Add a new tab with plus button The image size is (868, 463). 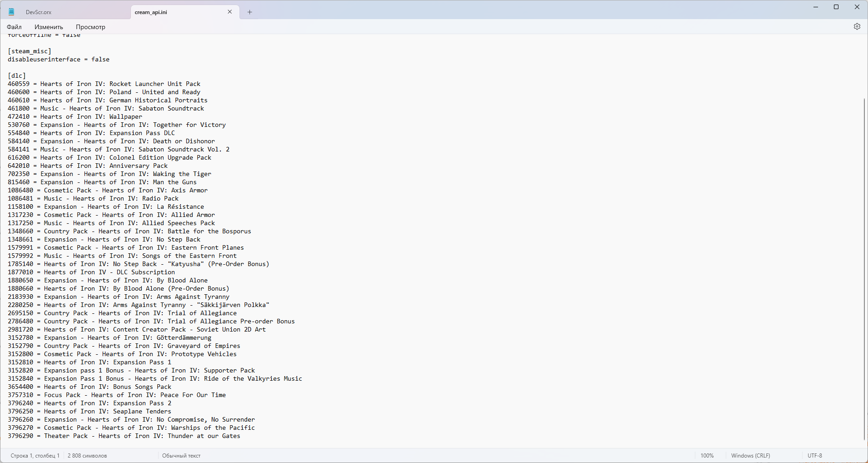[x=249, y=12]
